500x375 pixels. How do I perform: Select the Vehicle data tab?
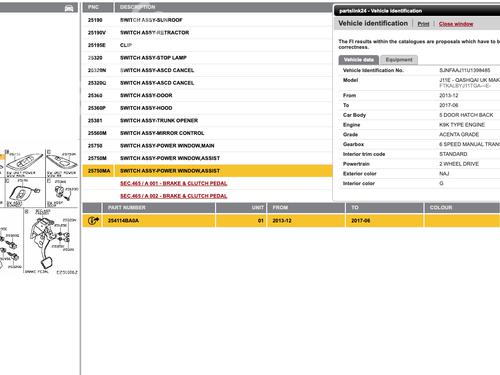point(359,60)
